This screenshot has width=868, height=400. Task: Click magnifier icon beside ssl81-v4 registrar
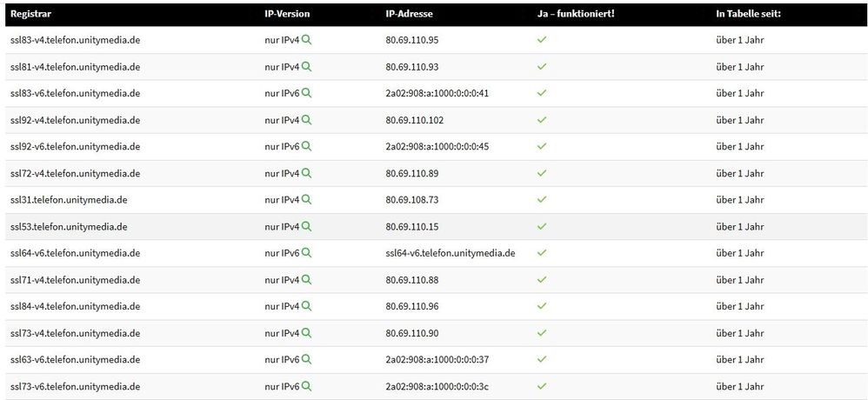tap(306, 66)
